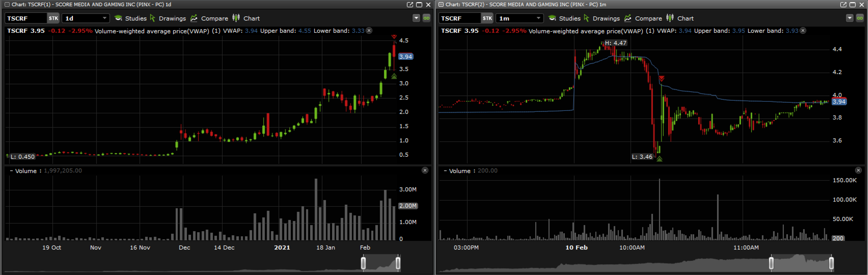Viewport: 868px width, 275px height.
Task: Remove VWAP study from the 1d chart
Action: 369,31
